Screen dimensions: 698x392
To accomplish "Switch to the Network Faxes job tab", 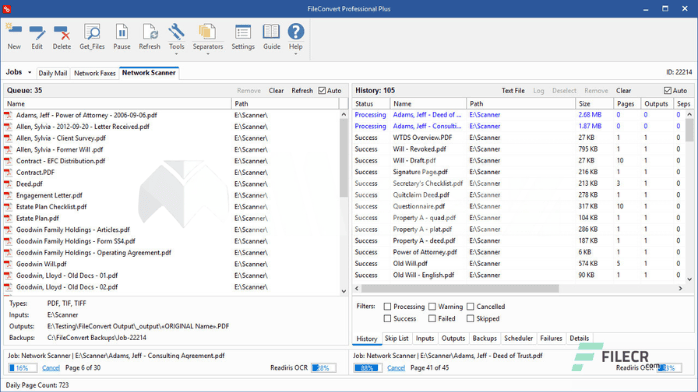I will pyautogui.click(x=95, y=73).
